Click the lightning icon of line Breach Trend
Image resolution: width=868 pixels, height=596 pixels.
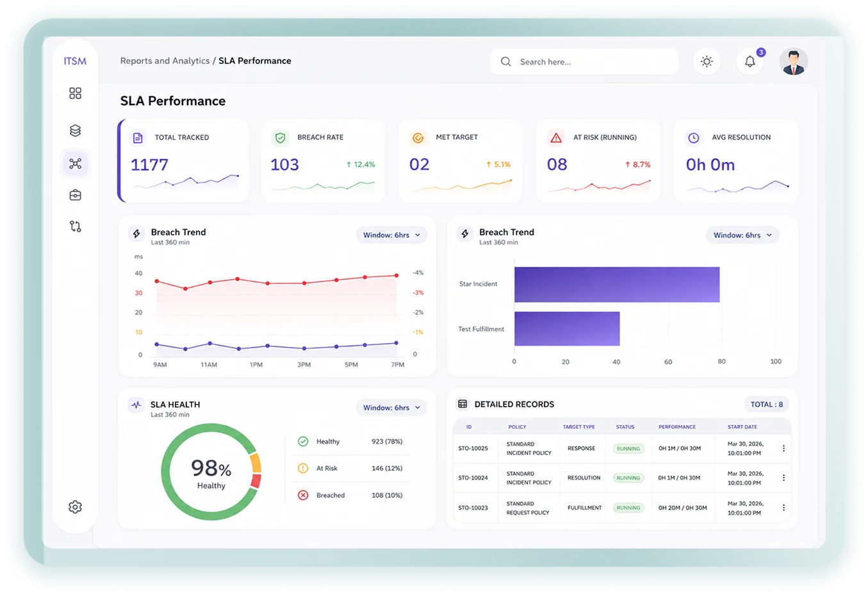136,234
